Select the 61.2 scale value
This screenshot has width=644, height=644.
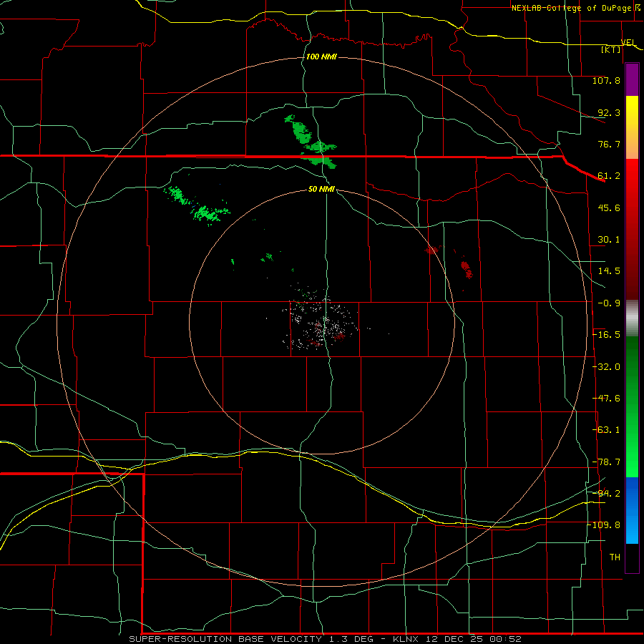click(609, 176)
